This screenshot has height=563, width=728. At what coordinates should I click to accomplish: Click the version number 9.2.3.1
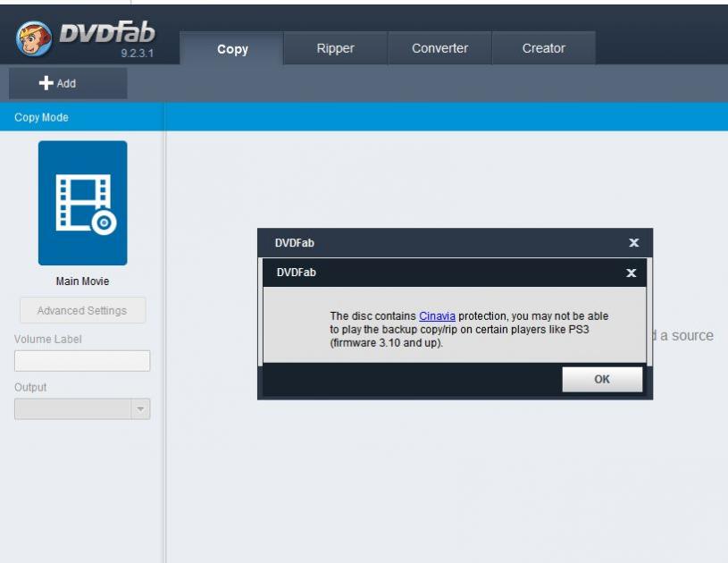pyautogui.click(x=137, y=53)
